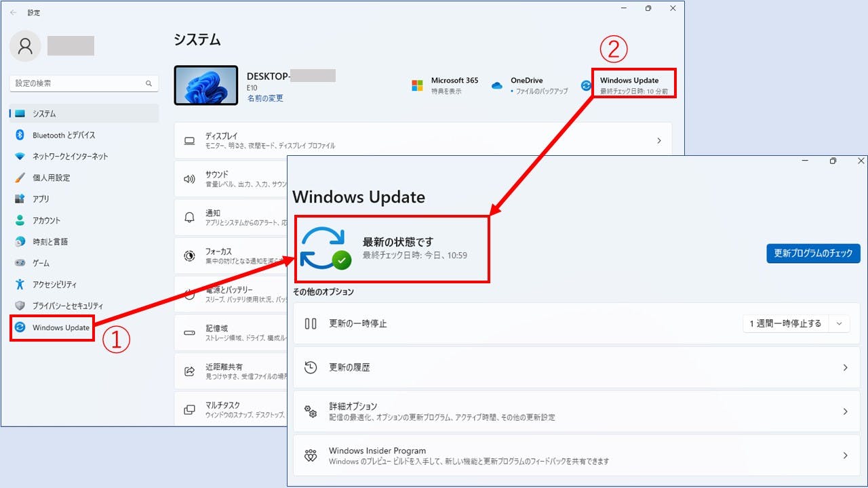The height and width of the screenshot is (488, 868).
Task: Select アカウント label in the sidebar
Action: [46, 220]
